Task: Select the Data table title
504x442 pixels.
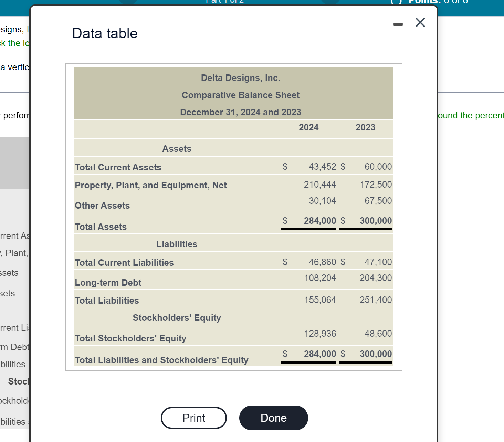Action: tap(104, 33)
